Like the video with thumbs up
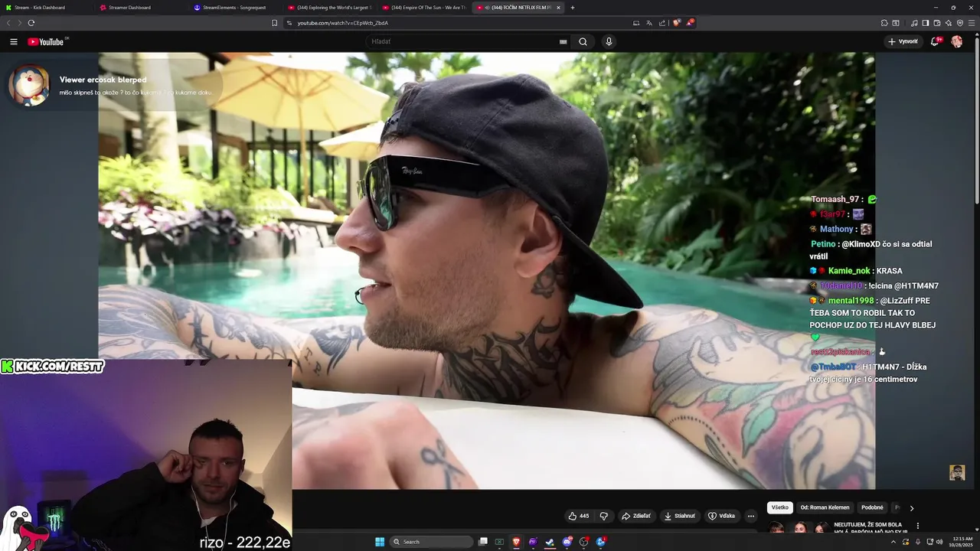Screen dimensions: 980x551 (x=579, y=516)
